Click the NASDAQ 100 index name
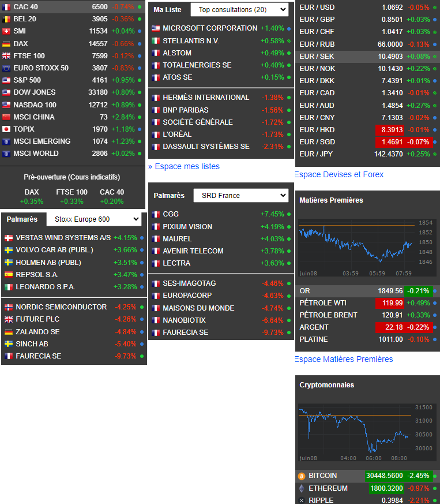Screen dimensions: 440x504 [x=35, y=105]
